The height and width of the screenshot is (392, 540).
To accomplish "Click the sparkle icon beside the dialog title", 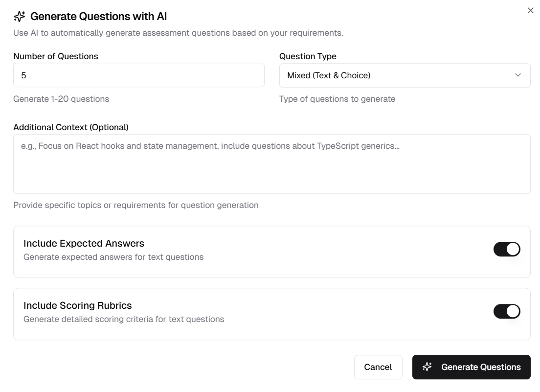I will tap(19, 17).
